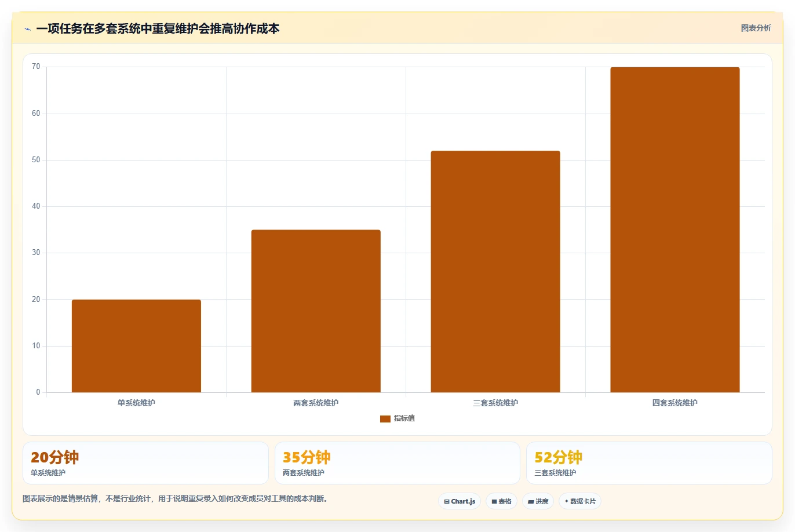Click the 图表分析 label in header
The width and height of the screenshot is (795, 532).
click(x=756, y=28)
